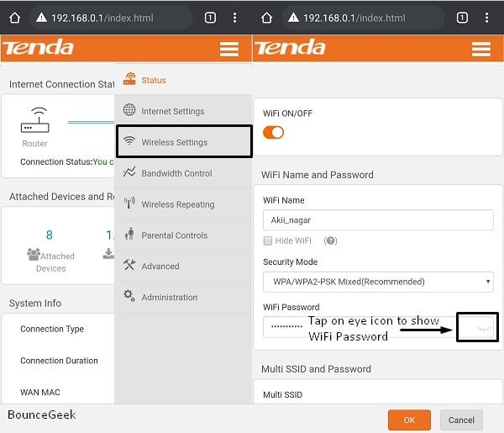This screenshot has width=504, height=433.
Task: Click the Advanced tools icon
Action: coord(129,265)
